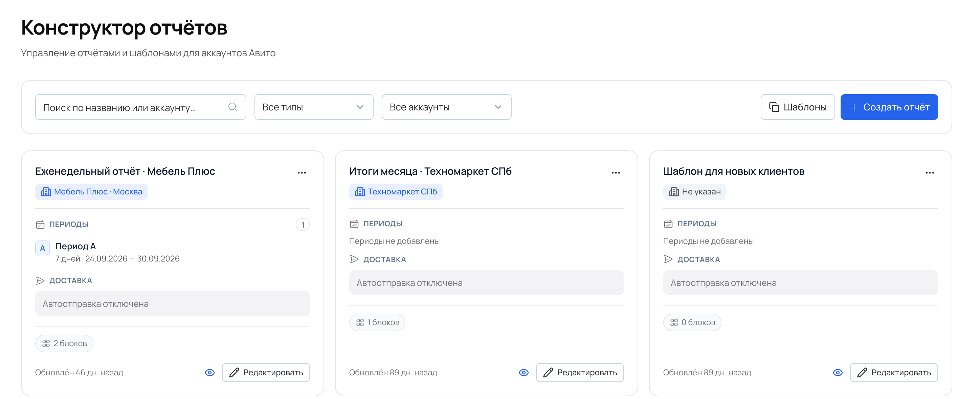Edit the Еженедельный отчёт report
The height and width of the screenshot is (399, 980).
[x=266, y=372]
